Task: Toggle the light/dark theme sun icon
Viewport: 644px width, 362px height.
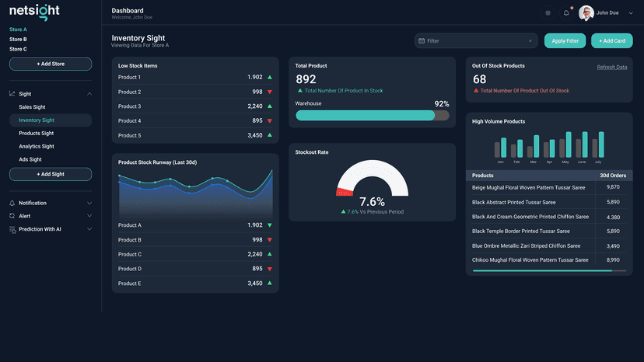Action: [548, 13]
